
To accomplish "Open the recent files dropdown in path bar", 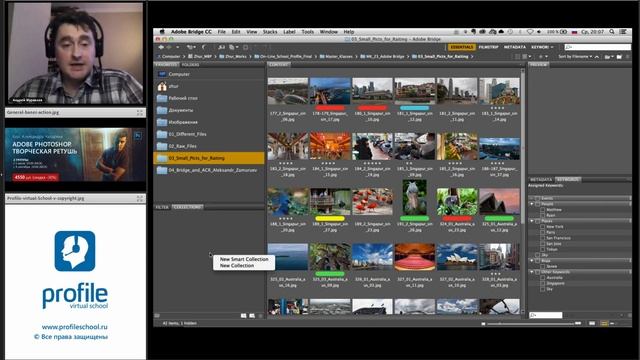I will (x=609, y=56).
